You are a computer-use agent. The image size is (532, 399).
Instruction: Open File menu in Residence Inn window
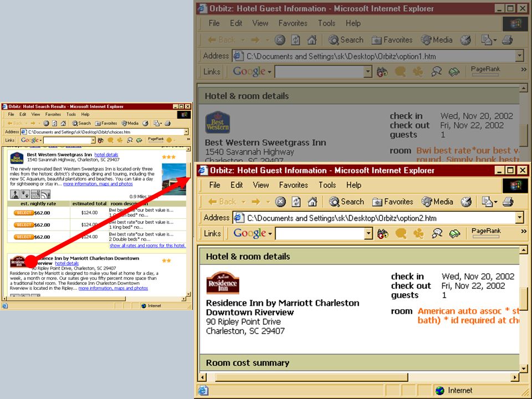pyautogui.click(x=215, y=185)
